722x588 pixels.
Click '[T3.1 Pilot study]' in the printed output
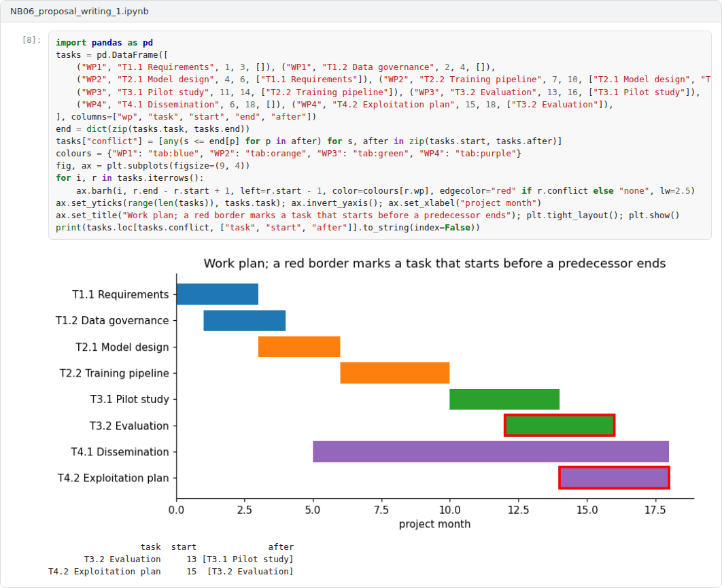[x=247, y=559]
